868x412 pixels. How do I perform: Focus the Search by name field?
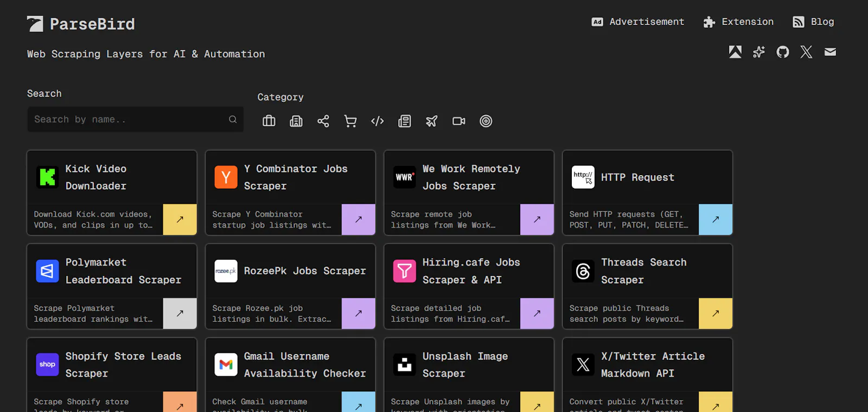(135, 119)
